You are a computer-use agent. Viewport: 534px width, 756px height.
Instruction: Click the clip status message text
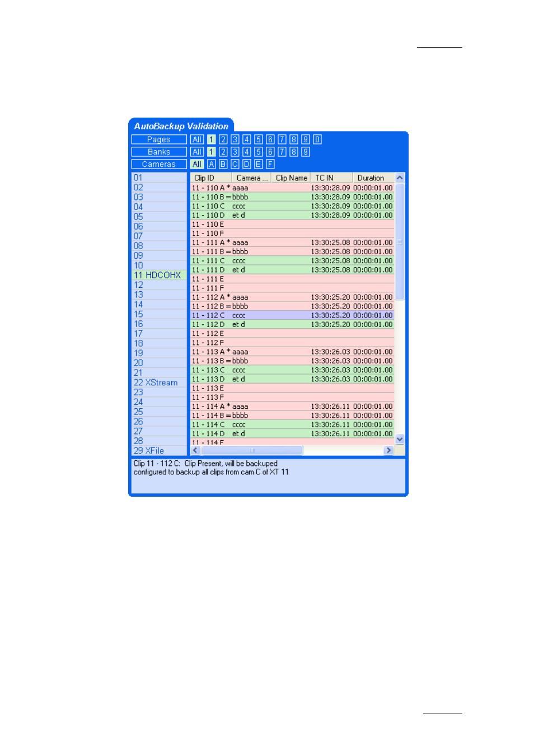[211, 468]
